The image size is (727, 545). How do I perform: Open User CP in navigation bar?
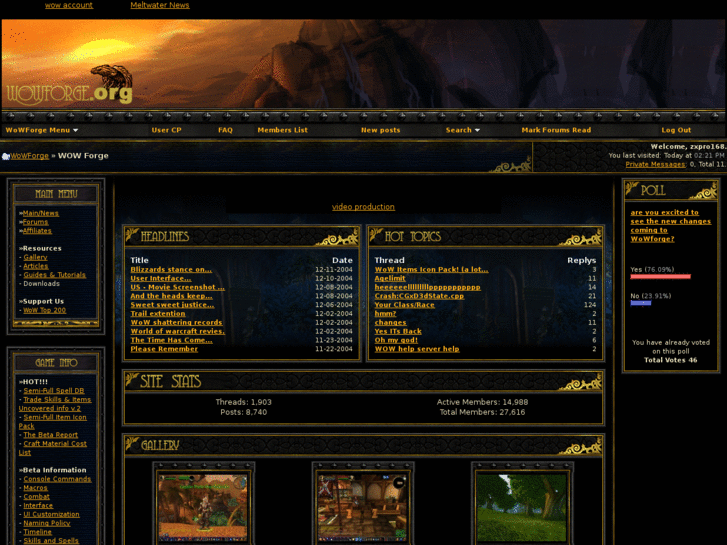point(166,130)
